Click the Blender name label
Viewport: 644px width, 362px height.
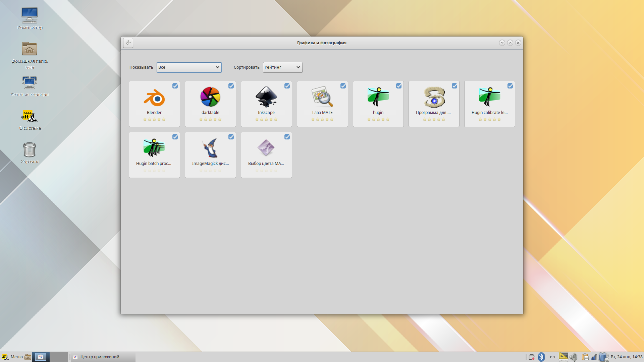pos(154,113)
